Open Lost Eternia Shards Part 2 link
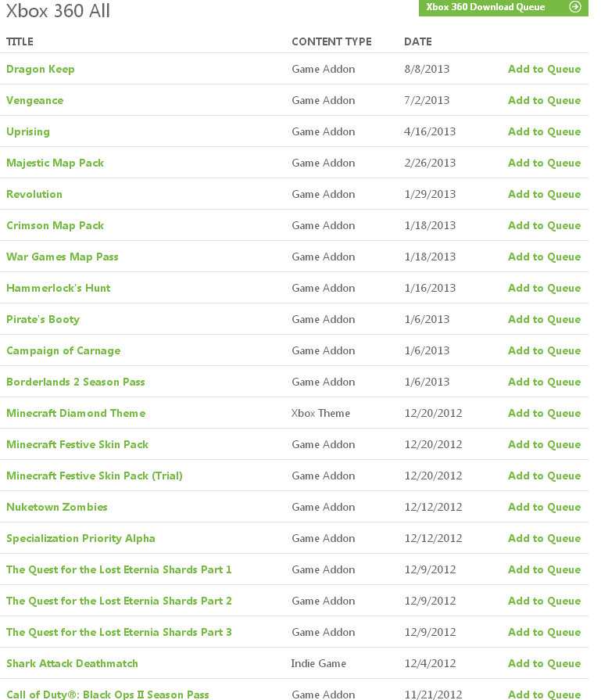 119,601
